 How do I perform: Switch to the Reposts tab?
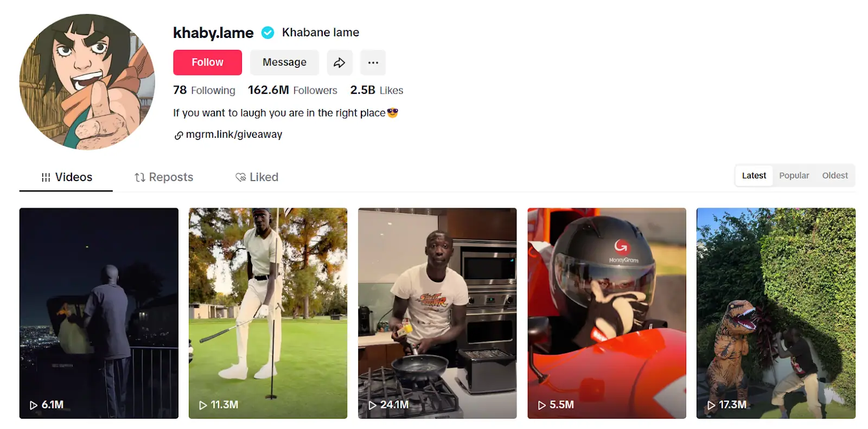click(x=164, y=177)
